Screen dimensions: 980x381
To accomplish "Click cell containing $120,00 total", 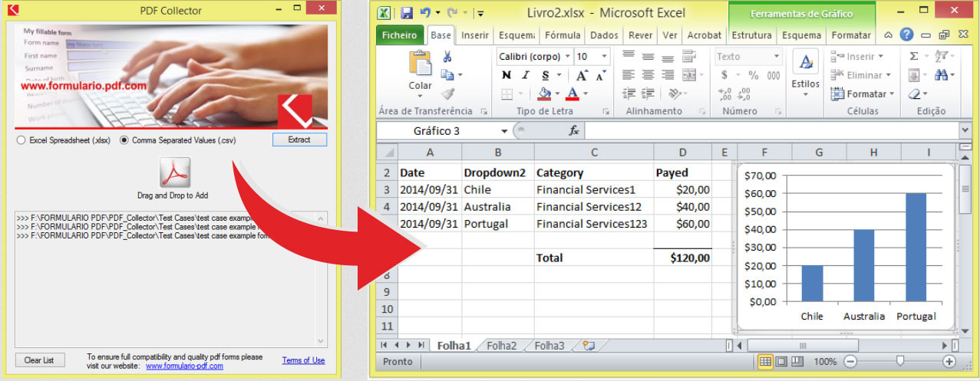I will [x=683, y=258].
